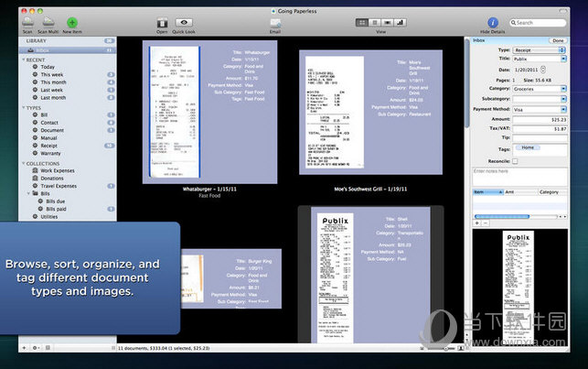The image size is (588, 369).
Task: Sort by Item column header
Action: (488, 192)
